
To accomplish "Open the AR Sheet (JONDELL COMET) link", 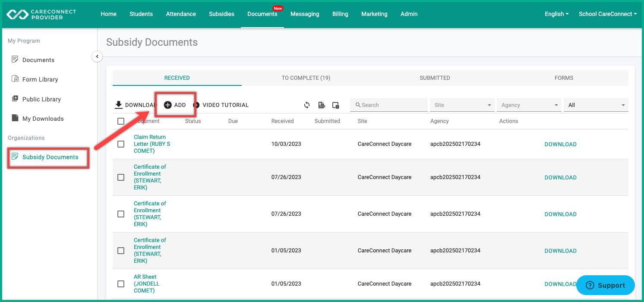I will (x=147, y=284).
